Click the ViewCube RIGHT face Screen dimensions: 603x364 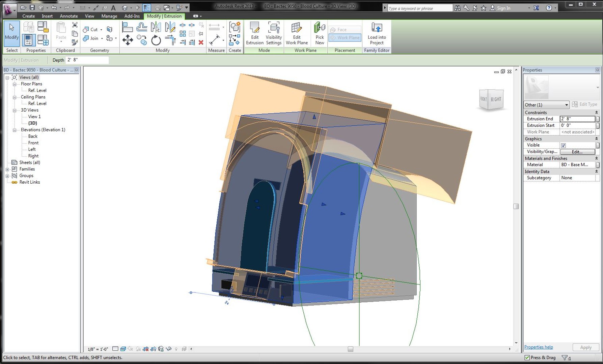pos(496,99)
